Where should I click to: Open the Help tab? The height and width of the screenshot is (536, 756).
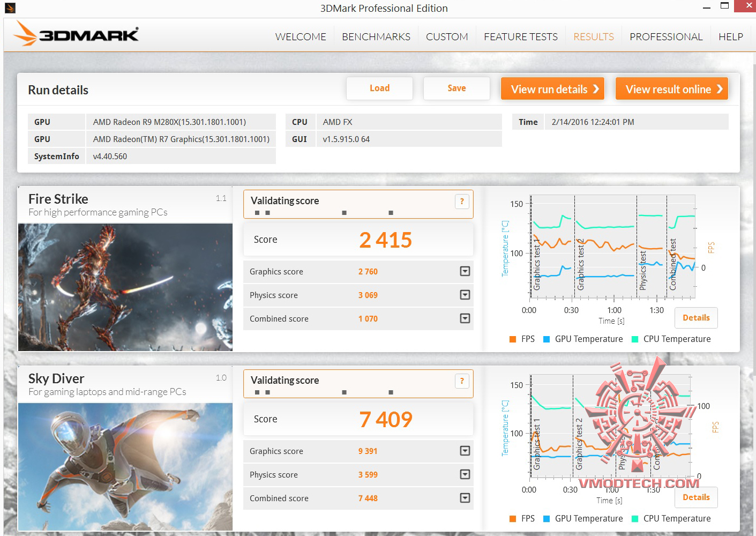pos(731,36)
